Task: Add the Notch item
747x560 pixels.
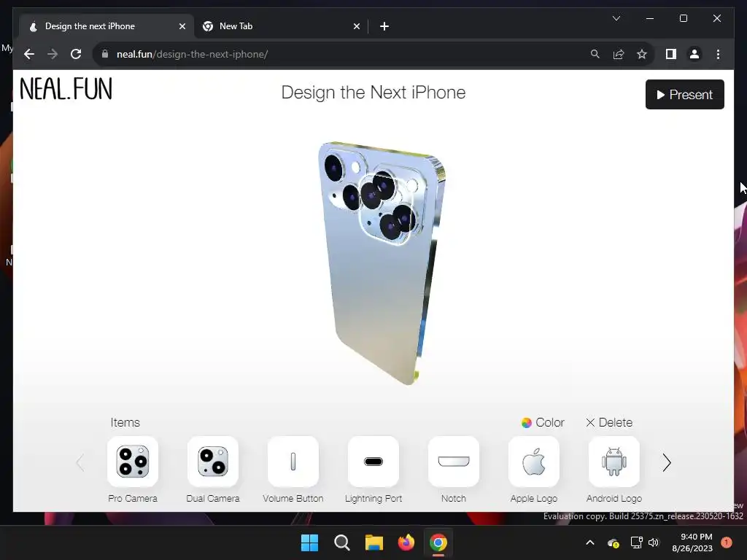Action: click(454, 461)
